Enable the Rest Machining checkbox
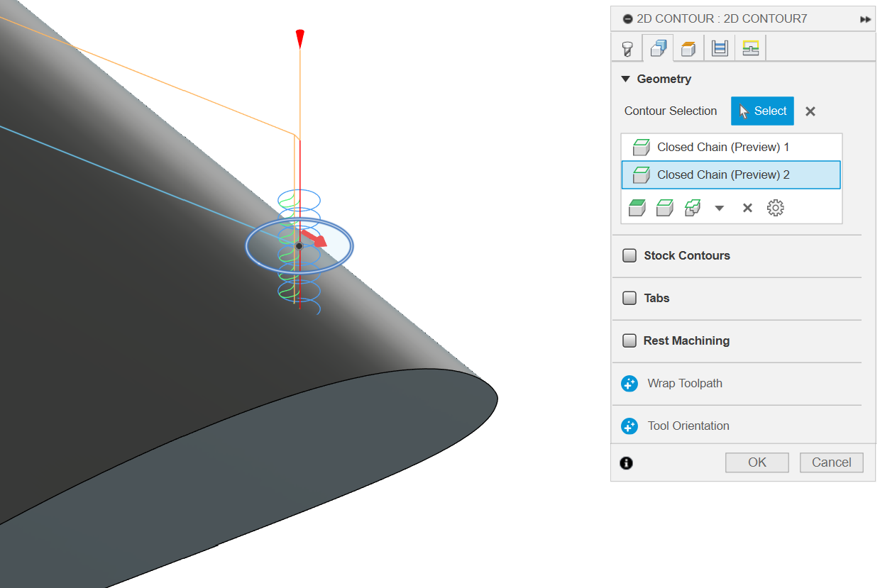The image size is (880, 588). pyautogui.click(x=629, y=340)
